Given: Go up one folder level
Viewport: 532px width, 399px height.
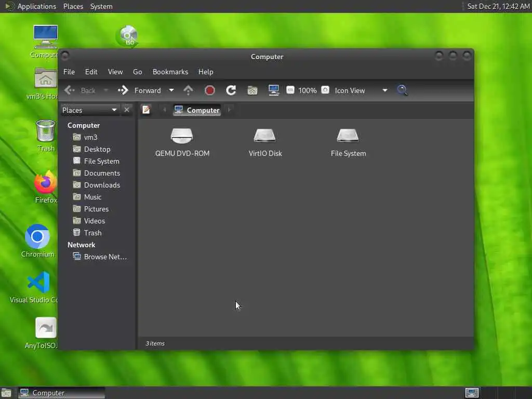Looking at the screenshot, I should pos(188,90).
